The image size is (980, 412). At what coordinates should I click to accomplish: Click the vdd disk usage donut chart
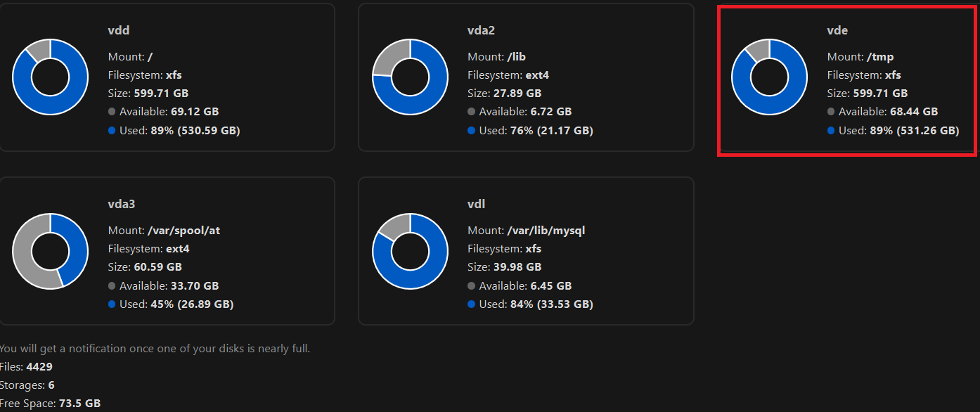tap(50, 77)
